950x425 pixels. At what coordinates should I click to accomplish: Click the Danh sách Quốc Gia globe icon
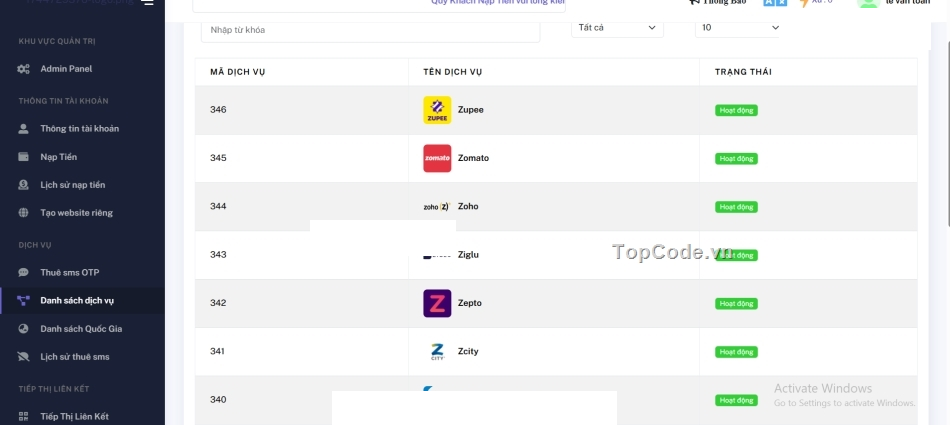tap(24, 329)
